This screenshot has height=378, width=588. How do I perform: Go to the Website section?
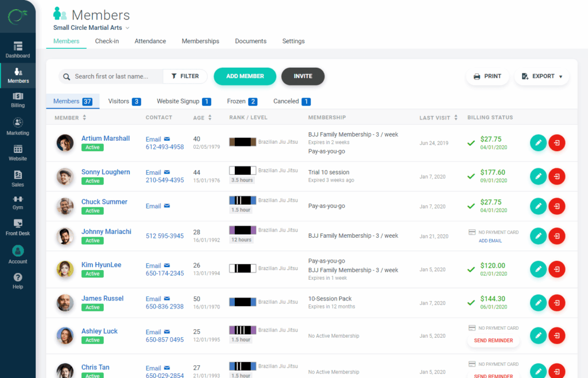point(18,153)
